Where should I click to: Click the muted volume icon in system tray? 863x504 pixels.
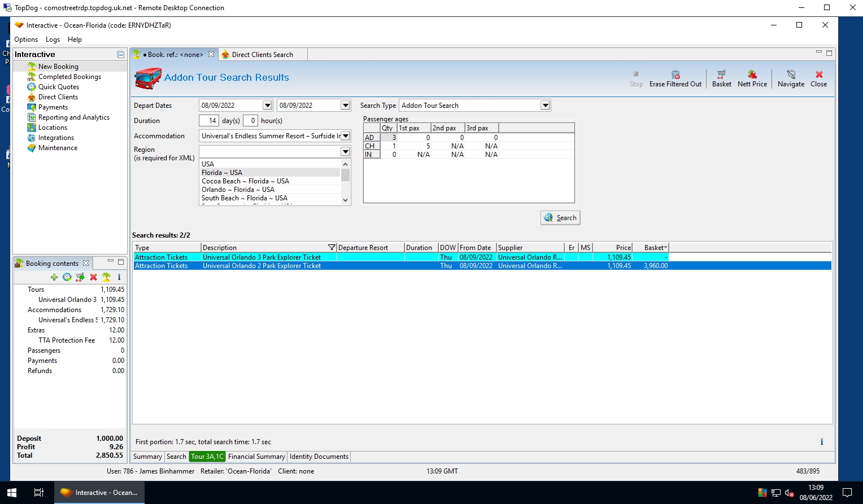pos(789,493)
